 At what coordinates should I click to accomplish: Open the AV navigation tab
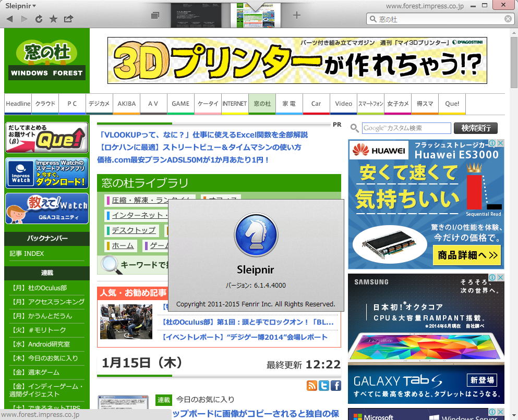(153, 104)
